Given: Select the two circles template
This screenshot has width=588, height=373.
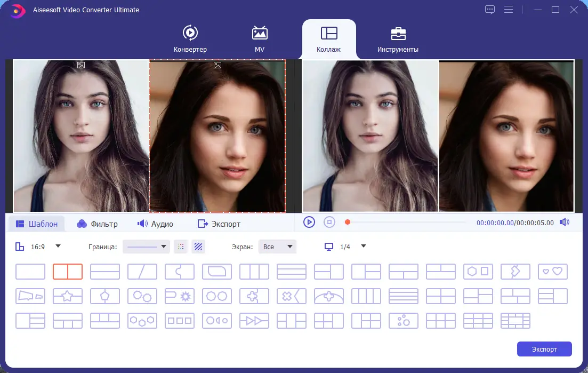Looking at the screenshot, I should click(217, 296).
